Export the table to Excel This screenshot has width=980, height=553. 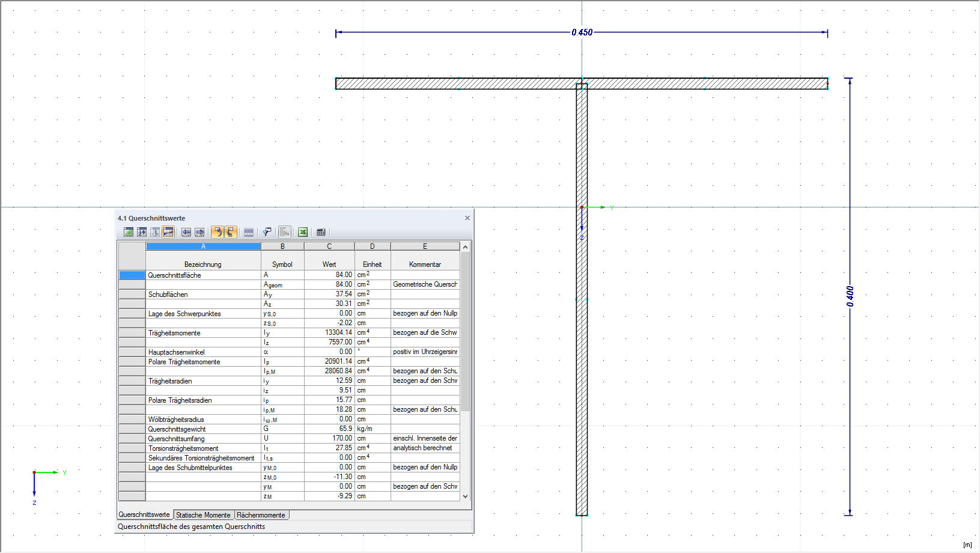tap(303, 232)
